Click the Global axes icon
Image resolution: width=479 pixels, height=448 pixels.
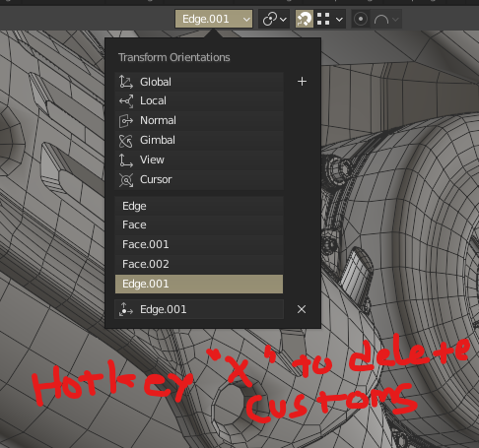pos(126,82)
